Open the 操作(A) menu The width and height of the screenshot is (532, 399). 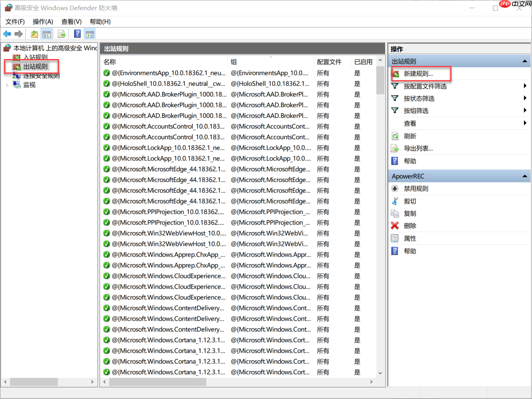[43, 22]
